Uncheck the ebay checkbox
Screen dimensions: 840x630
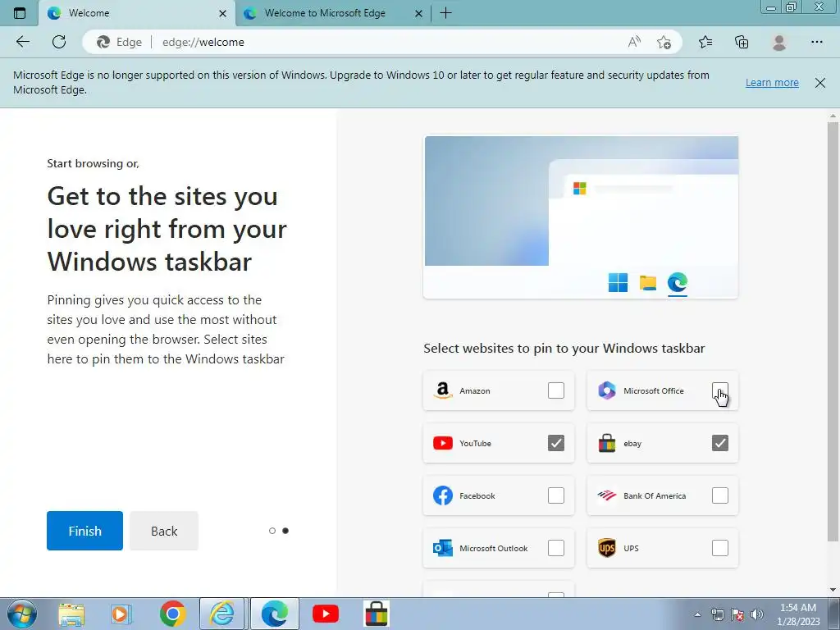click(x=720, y=443)
